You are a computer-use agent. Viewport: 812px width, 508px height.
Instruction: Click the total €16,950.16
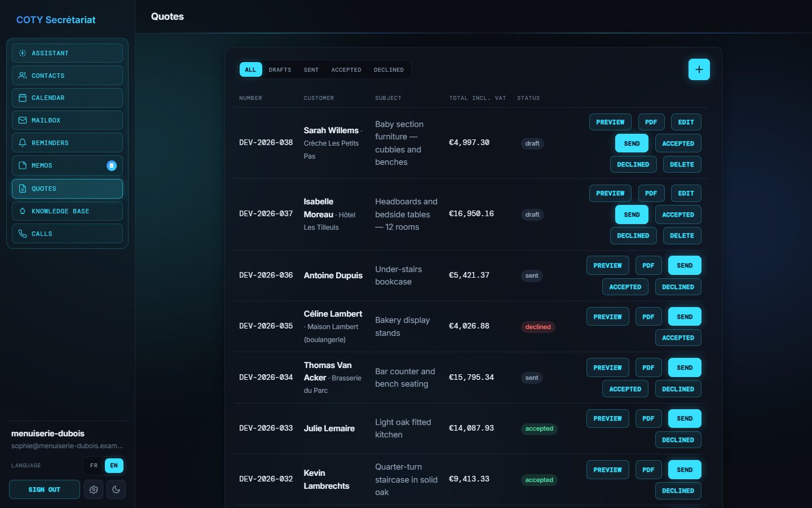click(471, 214)
